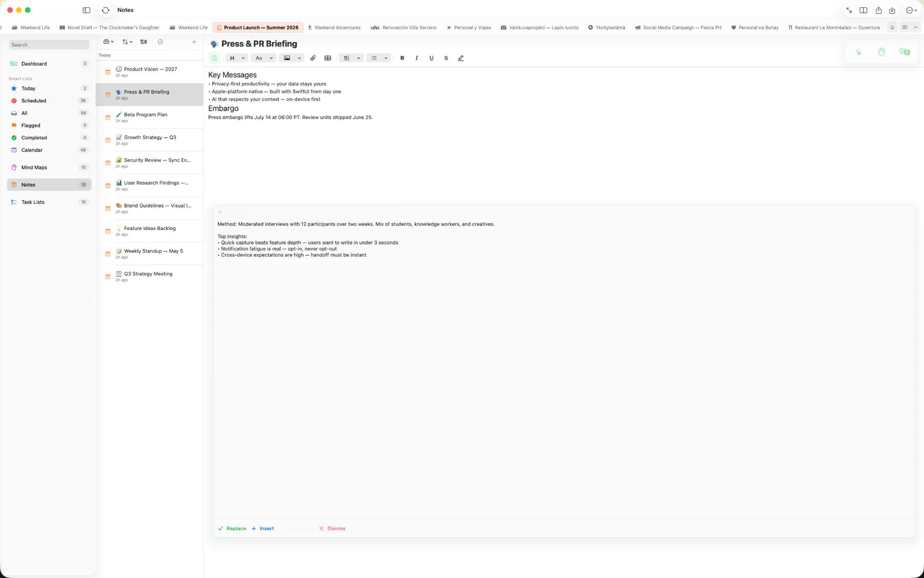Open the more options ellipsis menu
Viewport: 924px width, 578px height.
pos(911,10)
